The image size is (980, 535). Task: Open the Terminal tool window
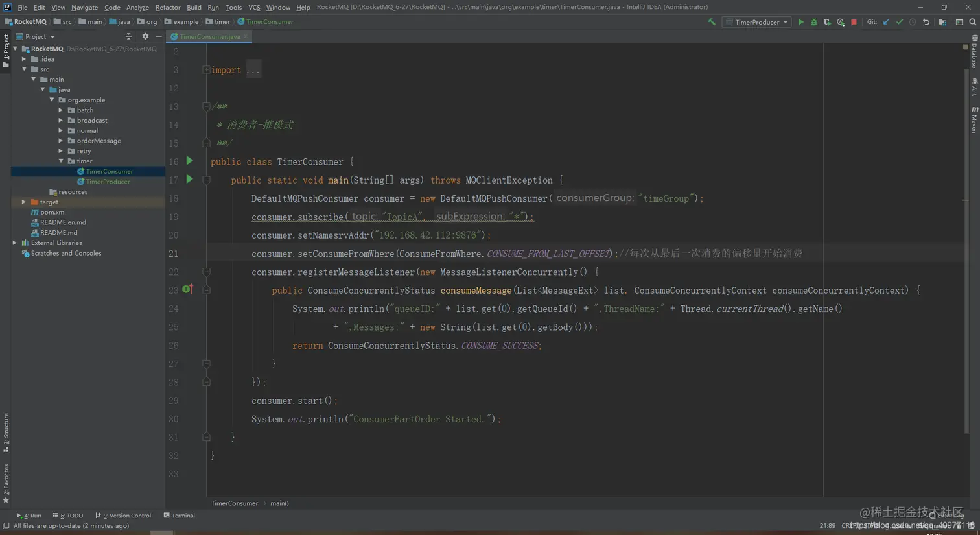click(x=180, y=516)
